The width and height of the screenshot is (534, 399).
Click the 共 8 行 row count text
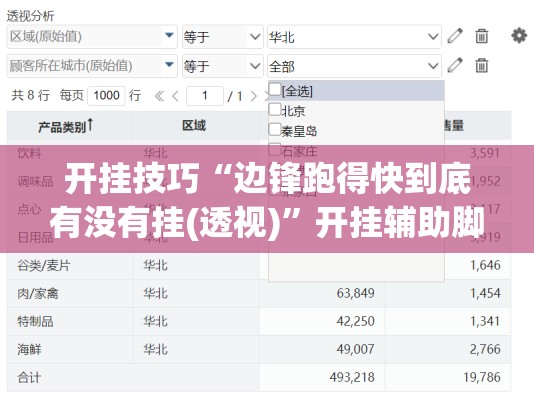click(31, 95)
